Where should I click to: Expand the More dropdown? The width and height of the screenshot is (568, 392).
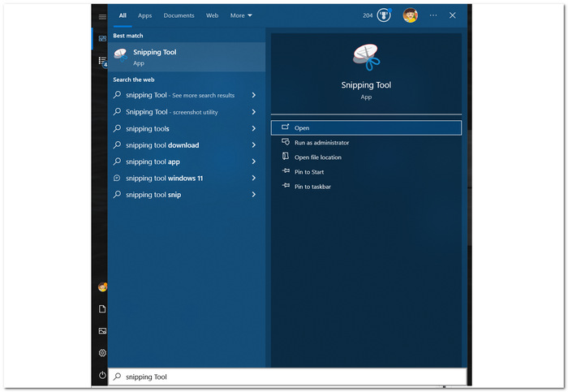[241, 15]
